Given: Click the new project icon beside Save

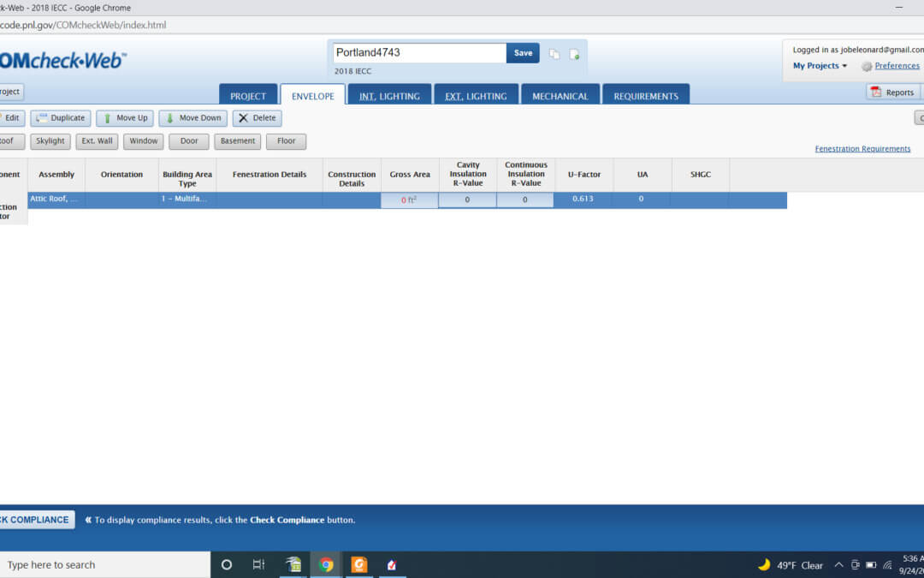Looking at the screenshot, I should pyautogui.click(x=574, y=54).
